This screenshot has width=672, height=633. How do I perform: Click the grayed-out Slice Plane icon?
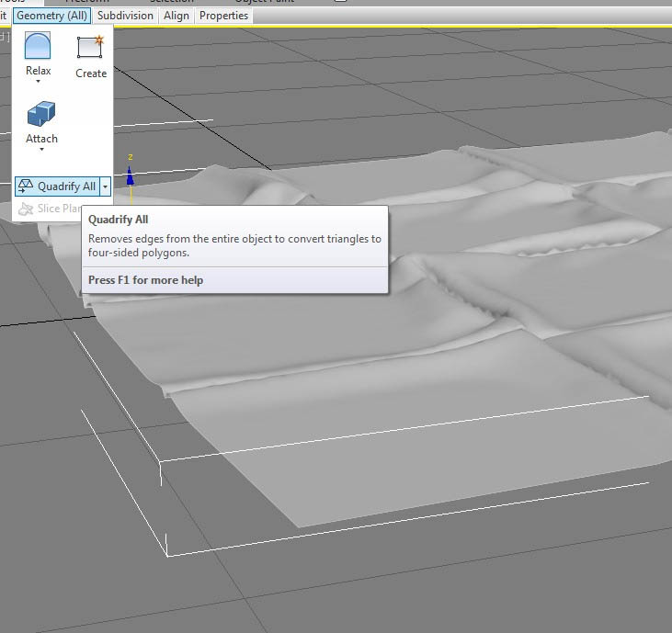(x=26, y=209)
